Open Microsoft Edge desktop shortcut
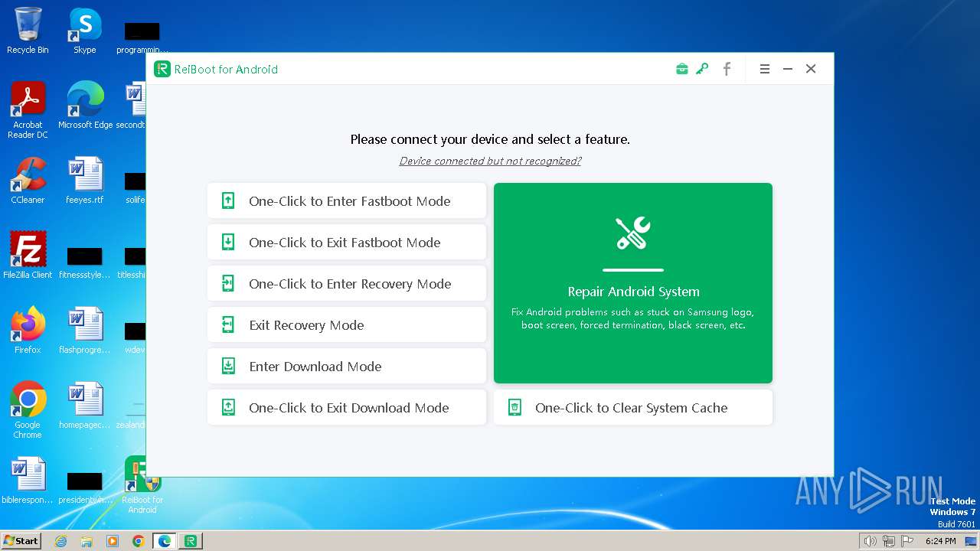Viewport: 980px width, 551px height. (x=85, y=106)
